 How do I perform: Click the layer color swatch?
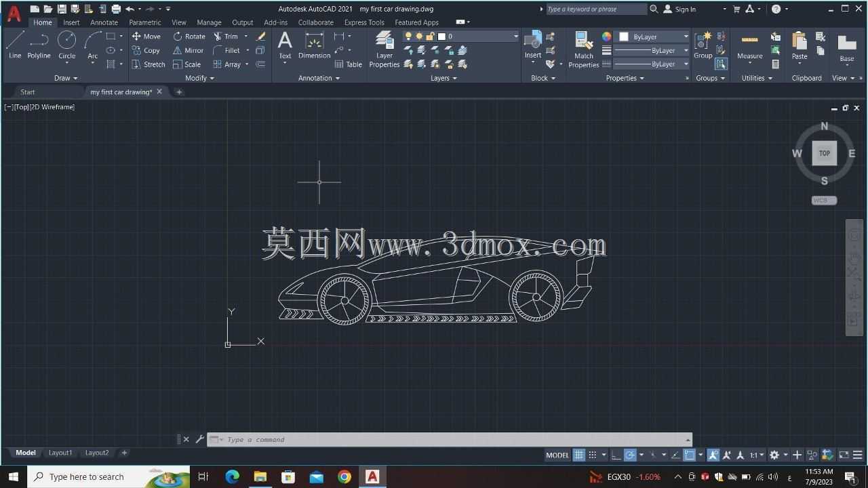click(x=441, y=37)
